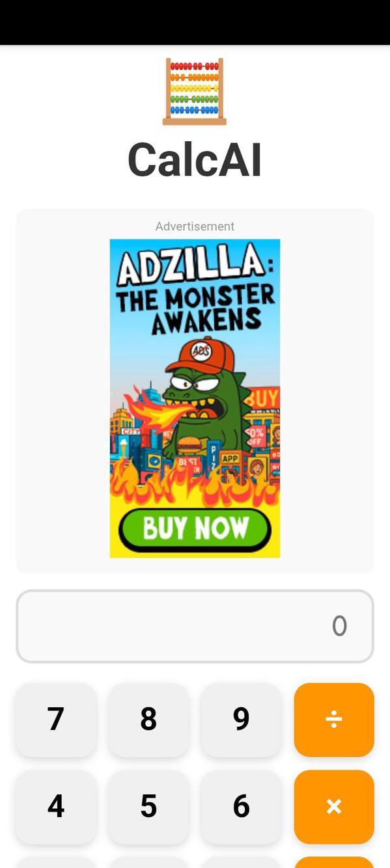Click the 50% OFF sign in ad
The width and height of the screenshot is (390, 868).
pyautogui.click(x=256, y=435)
